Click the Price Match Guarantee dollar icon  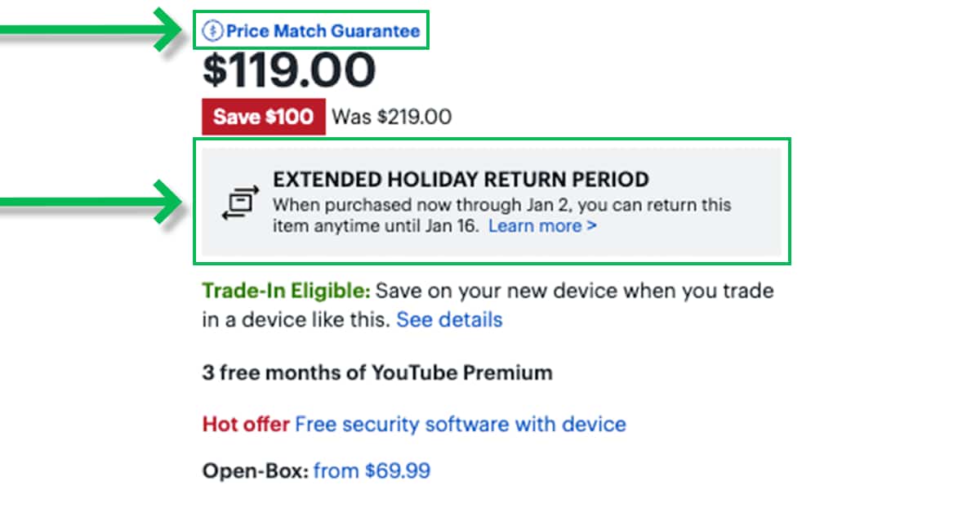pos(212,32)
